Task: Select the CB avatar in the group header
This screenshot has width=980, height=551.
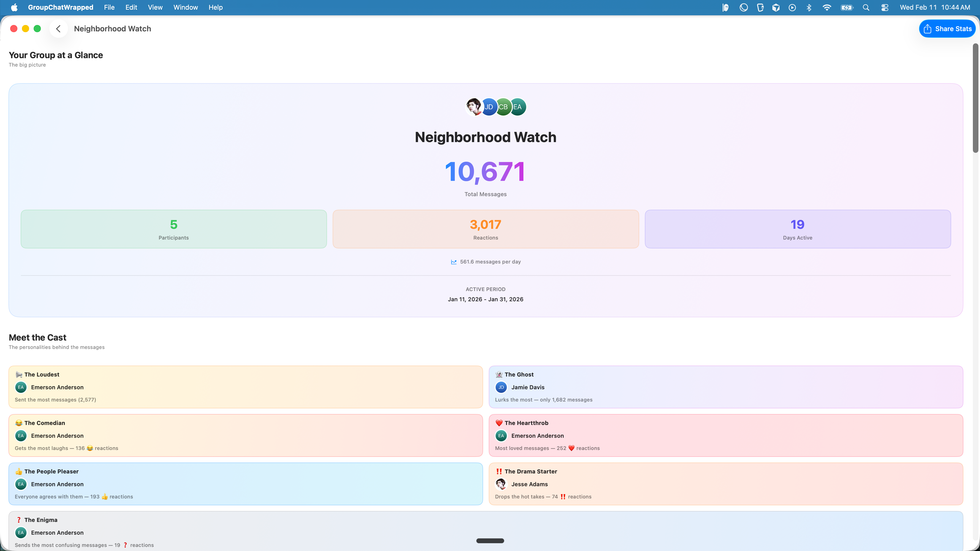Action: [503, 107]
